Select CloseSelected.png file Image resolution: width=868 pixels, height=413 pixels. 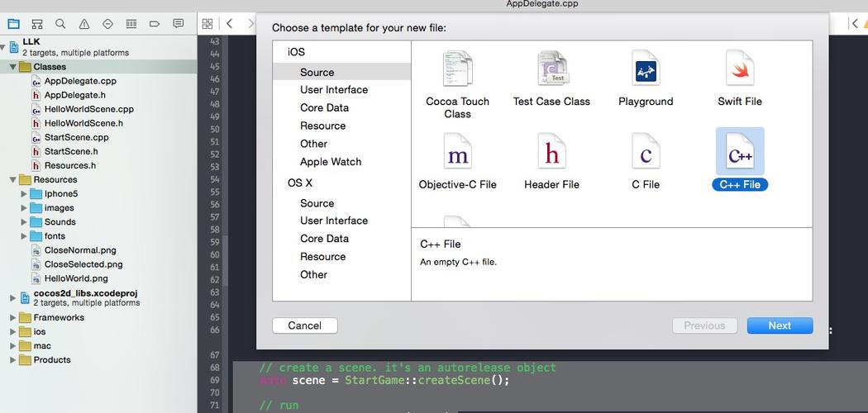83,264
